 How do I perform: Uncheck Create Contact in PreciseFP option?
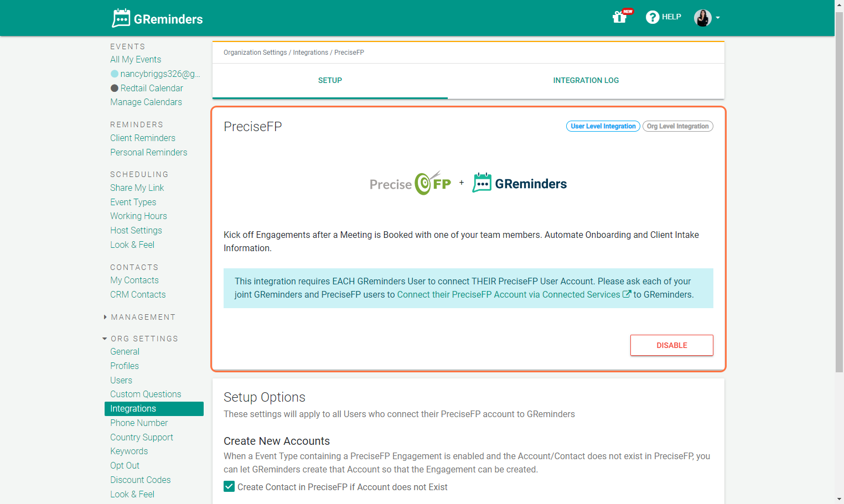(x=229, y=486)
